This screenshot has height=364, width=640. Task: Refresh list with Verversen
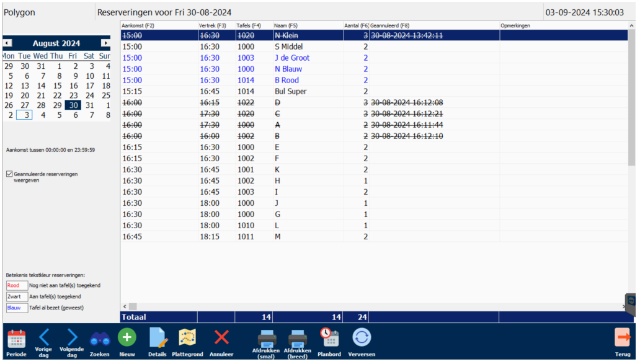click(x=362, y=343)
